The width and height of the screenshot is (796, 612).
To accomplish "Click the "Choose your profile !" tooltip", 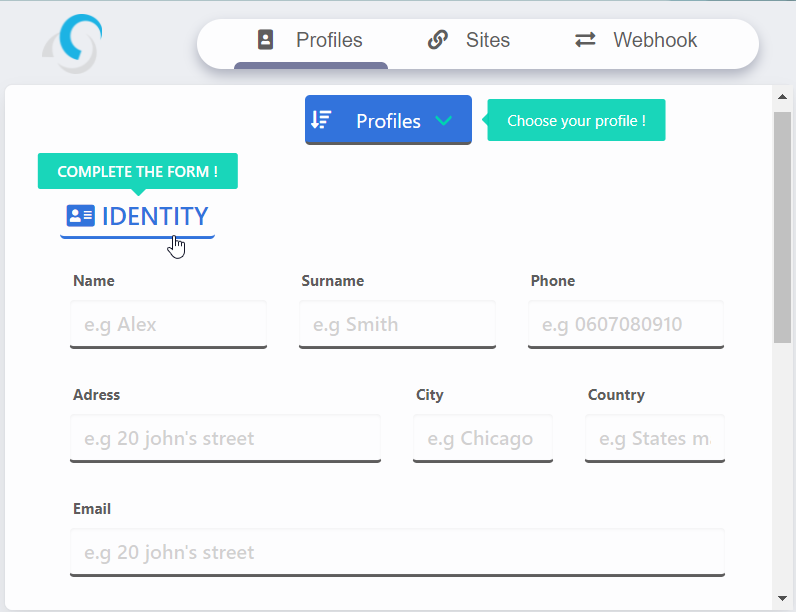I will (x=576, y=121).
